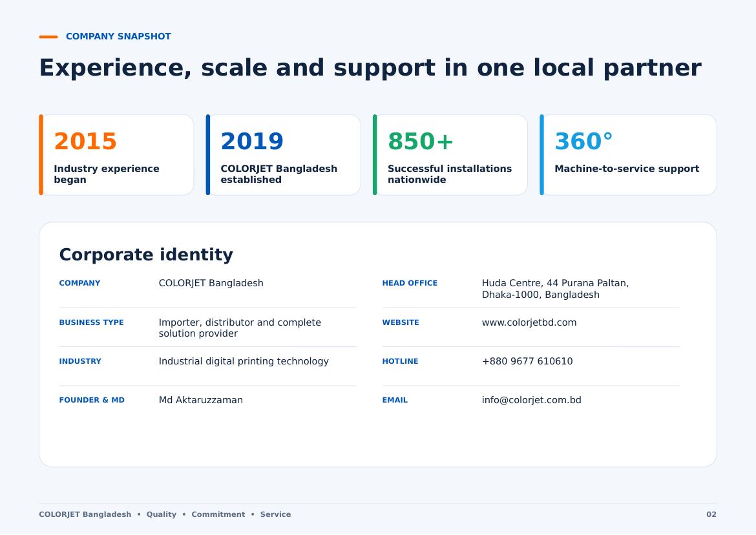Click the Corporate identity heading
This screenshot has height=535, width=756.
(146, 255)
